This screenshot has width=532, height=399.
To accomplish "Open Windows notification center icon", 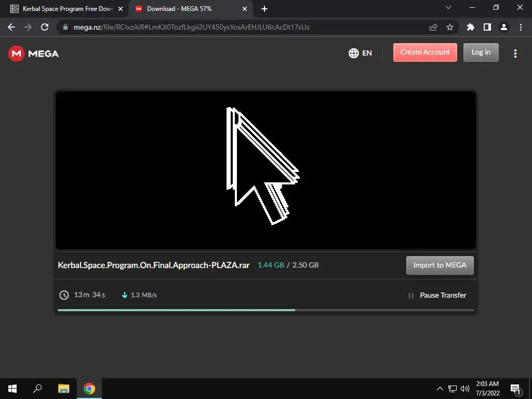I will click(516, 389).
